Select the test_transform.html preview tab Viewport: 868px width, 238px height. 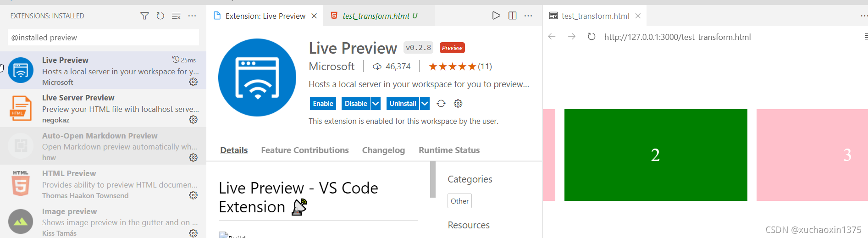(595, 16)
